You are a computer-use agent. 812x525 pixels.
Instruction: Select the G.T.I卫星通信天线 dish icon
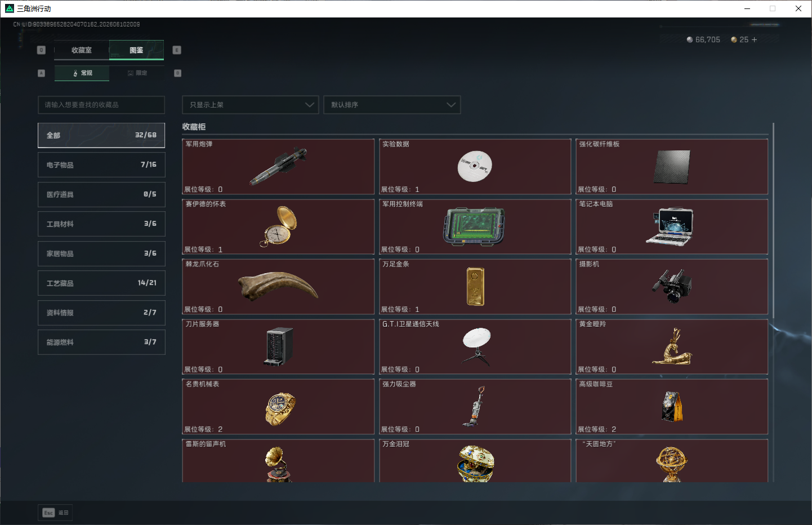click(476, 346)
